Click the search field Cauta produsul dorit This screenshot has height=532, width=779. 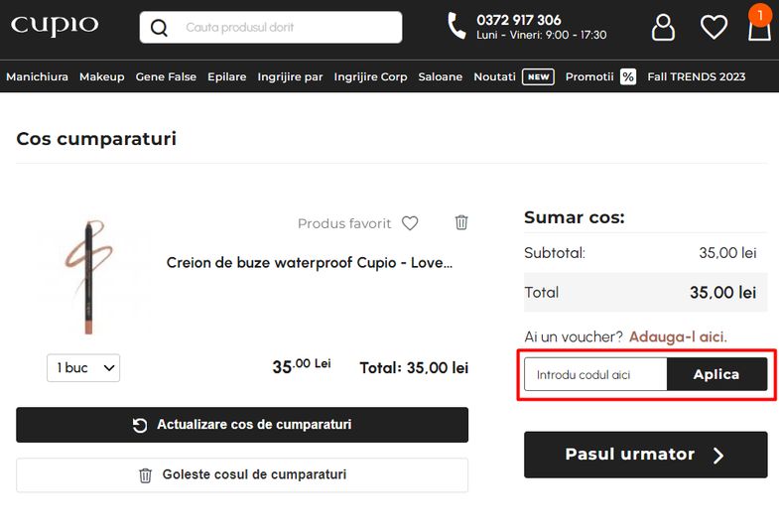(x=271, y=28)
